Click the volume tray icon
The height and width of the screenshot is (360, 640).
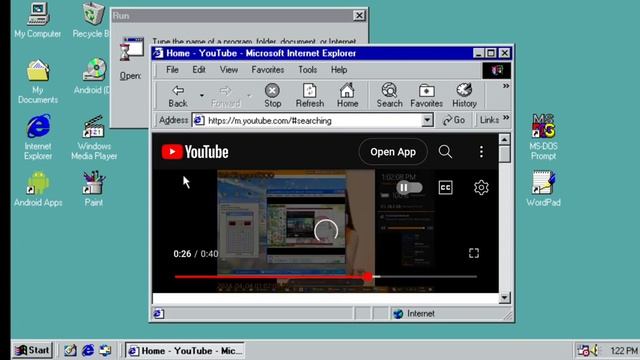pyautogui.click(x=594, y=350)
